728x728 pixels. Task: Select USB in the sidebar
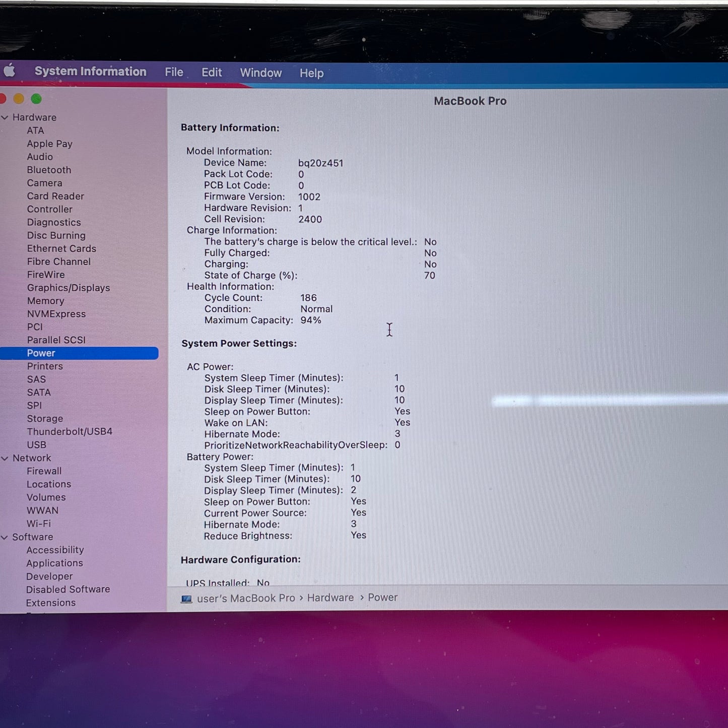[36, 445]
